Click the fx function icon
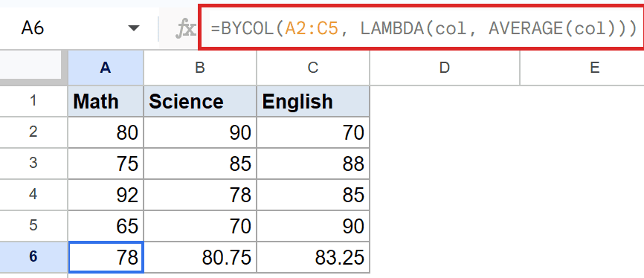This screenshot has width=644, height=278. click(186, 29)
